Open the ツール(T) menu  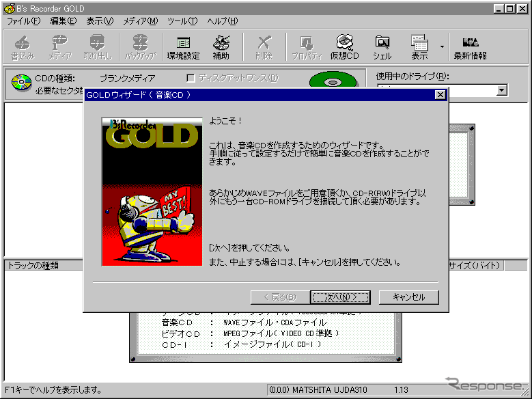click(x=182, y=21)
